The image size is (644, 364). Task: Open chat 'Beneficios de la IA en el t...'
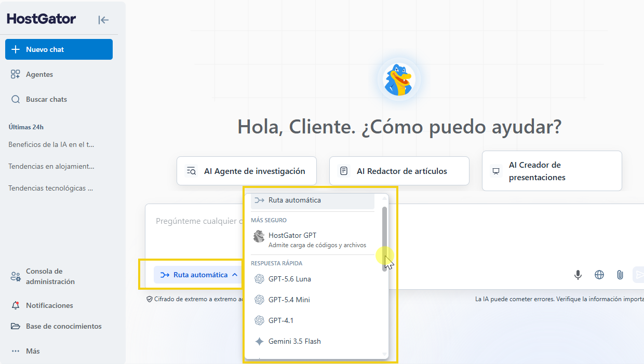tap(51, 144)
